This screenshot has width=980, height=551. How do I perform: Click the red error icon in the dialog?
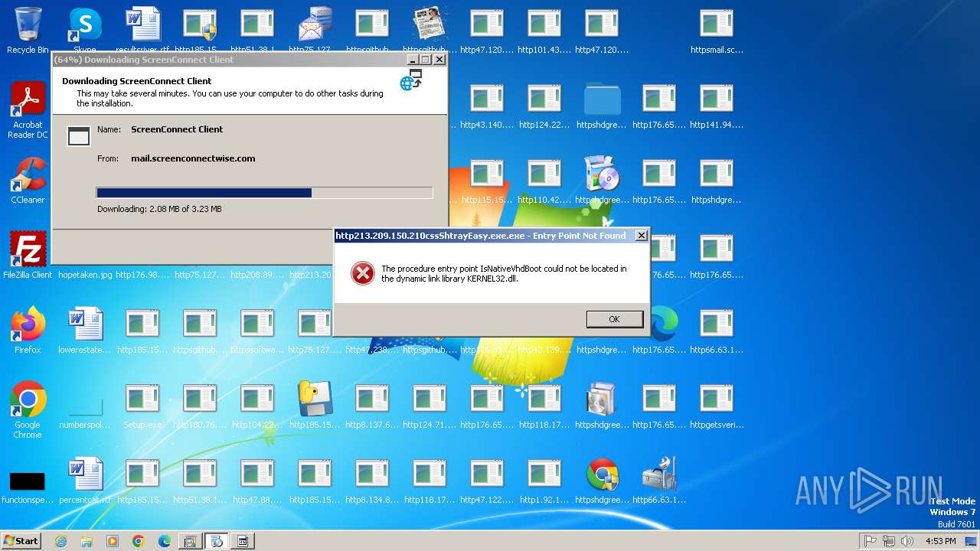pyautogui.click(x=362, y=273)
